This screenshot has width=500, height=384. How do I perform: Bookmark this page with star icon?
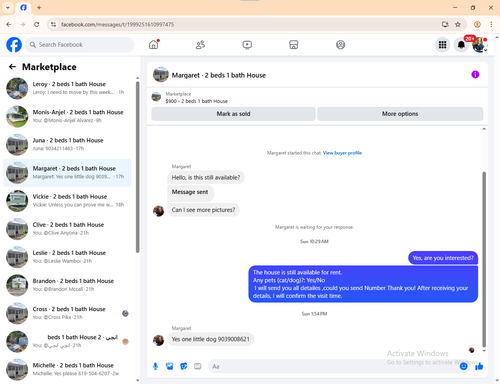point(458,24)
